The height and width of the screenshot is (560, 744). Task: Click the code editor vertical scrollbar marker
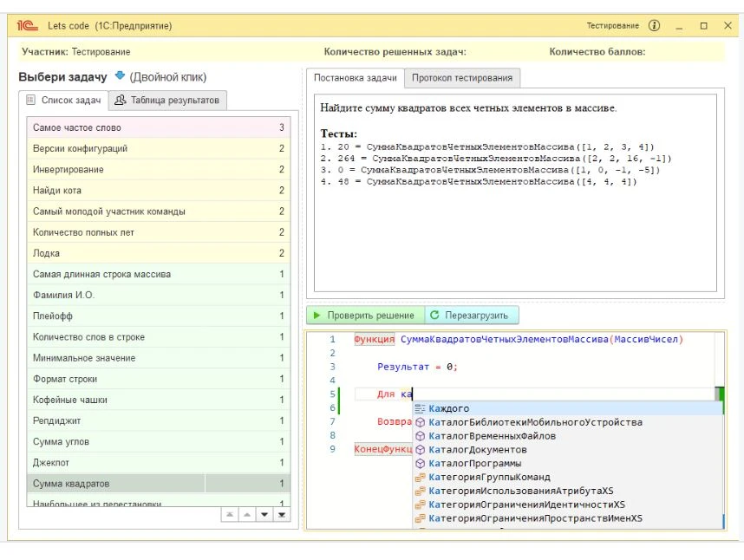click(x=720, y=394)
